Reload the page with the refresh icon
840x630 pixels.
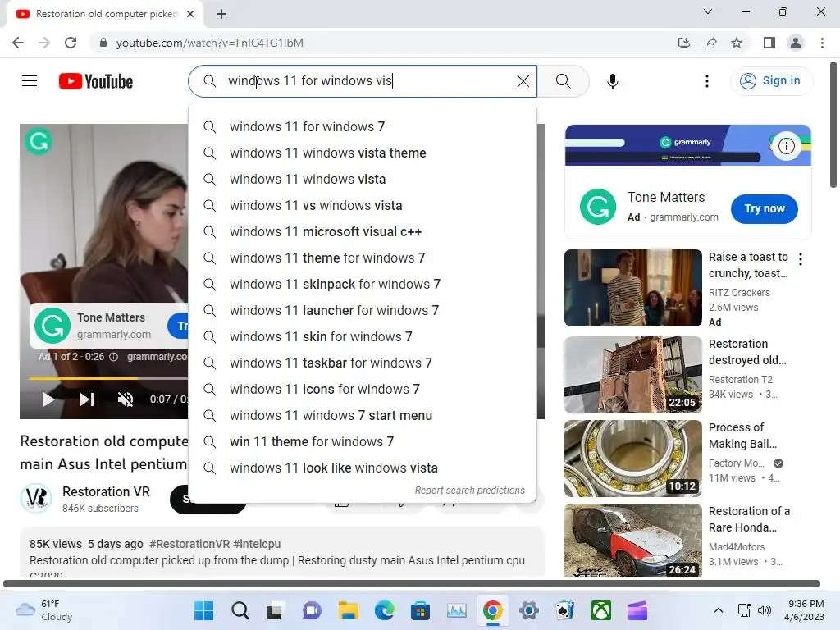coord(71,43)
